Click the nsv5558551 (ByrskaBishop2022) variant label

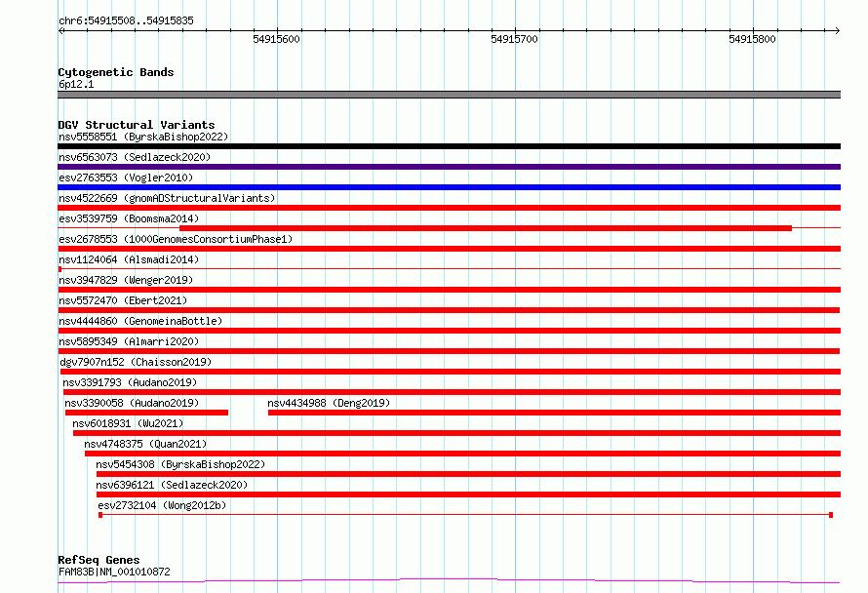click(143, 137)
